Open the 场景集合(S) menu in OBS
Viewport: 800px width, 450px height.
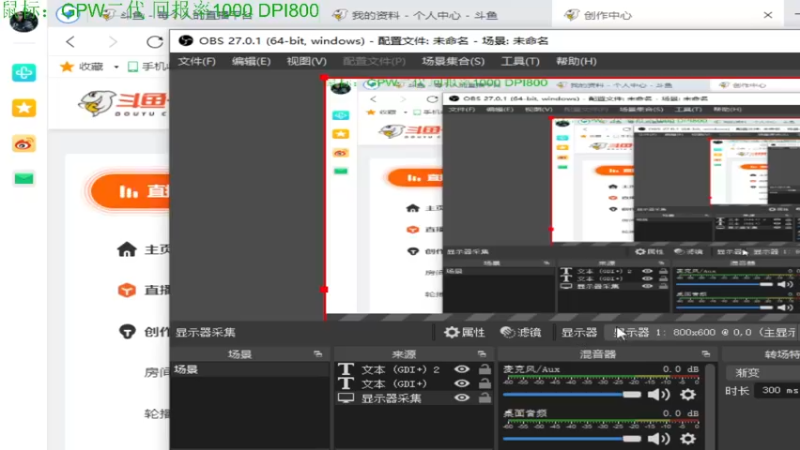[x=453, y=61]
